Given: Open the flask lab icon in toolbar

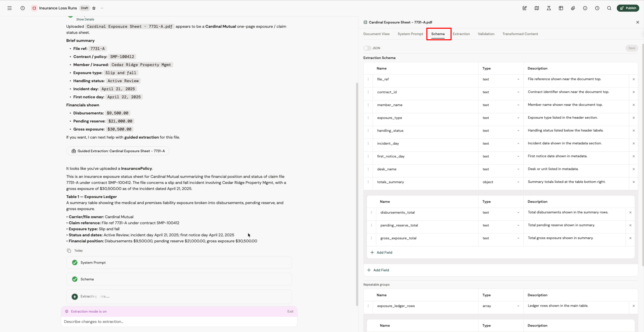Looking at the screenshot, I should pyautogui.click(x=549, y=8).
